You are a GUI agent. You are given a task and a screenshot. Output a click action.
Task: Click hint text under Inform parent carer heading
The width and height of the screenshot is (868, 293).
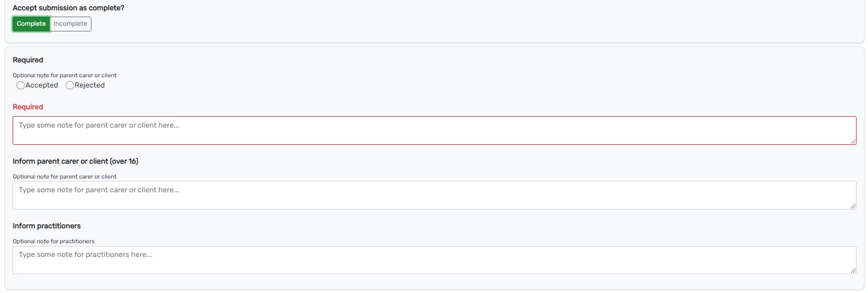(x=65, y=177)
